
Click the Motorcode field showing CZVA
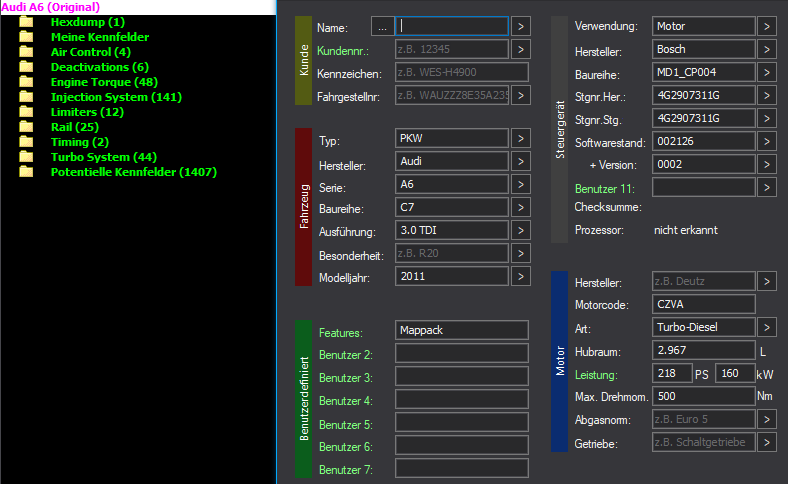click(704, 305)
